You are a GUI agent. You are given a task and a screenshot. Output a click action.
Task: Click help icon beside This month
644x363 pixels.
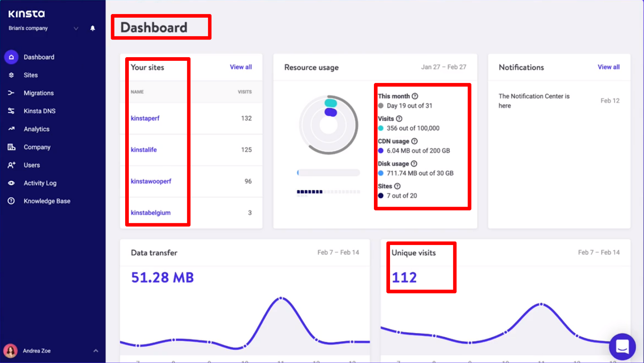click(x=415, y=96)
